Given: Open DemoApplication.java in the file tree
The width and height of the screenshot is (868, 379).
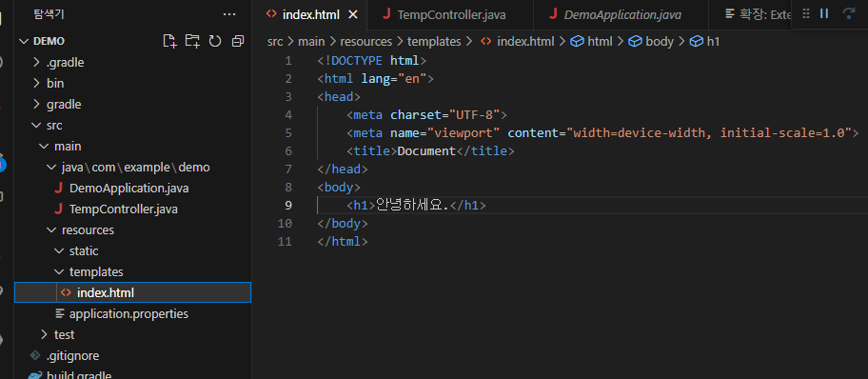Looking at the screenshot, I should (133, 189).
